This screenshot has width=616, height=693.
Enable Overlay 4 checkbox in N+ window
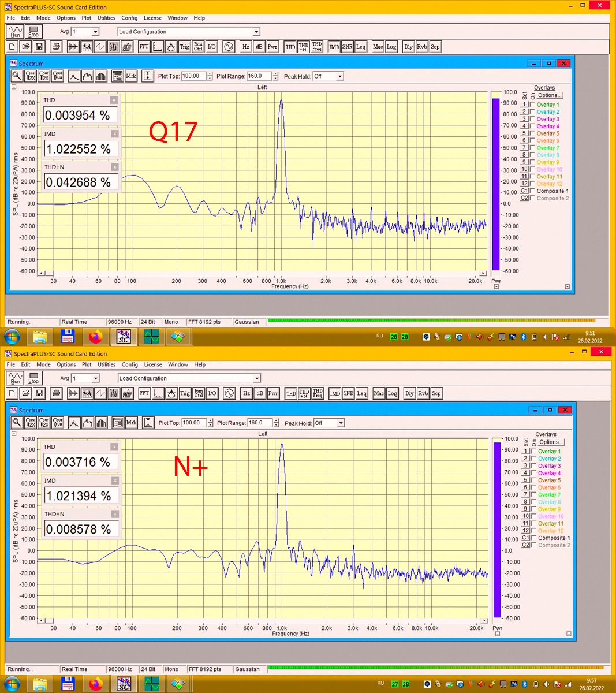tap(534, 473)
